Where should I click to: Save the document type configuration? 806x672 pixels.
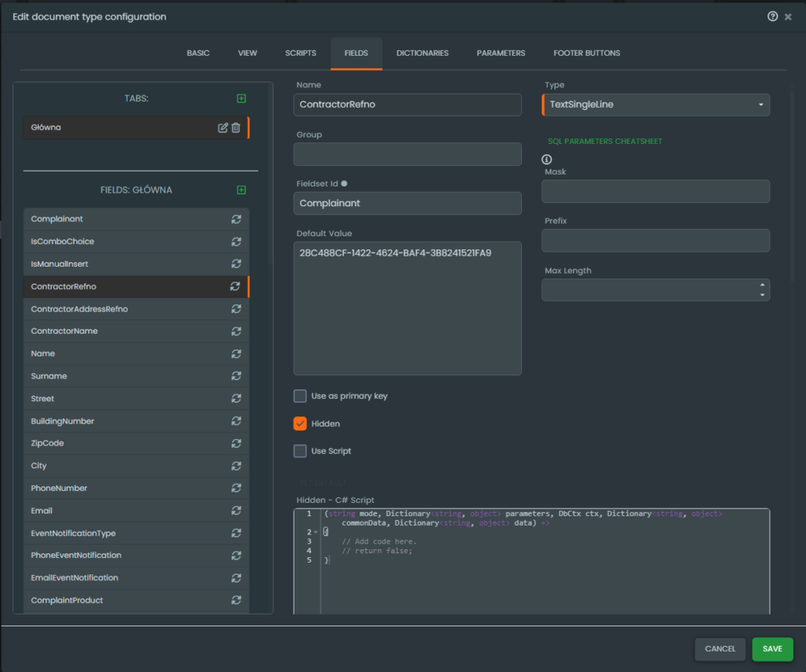772,648
